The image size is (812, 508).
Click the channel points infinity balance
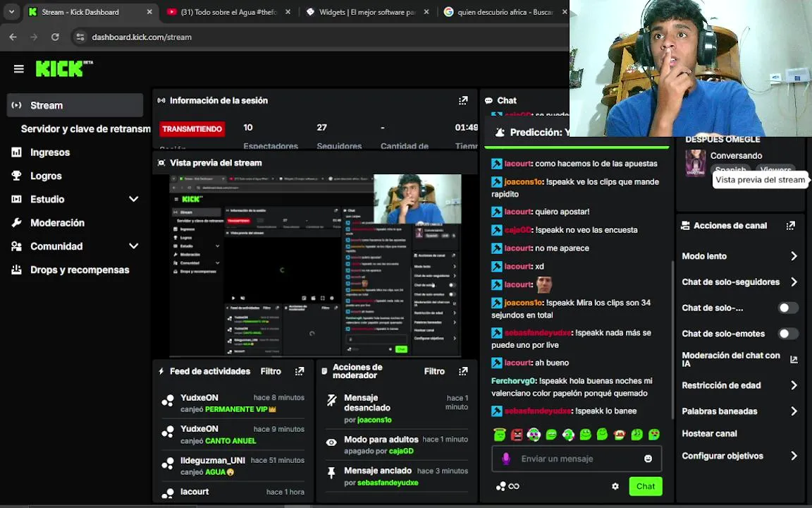(x=508, y=486)
